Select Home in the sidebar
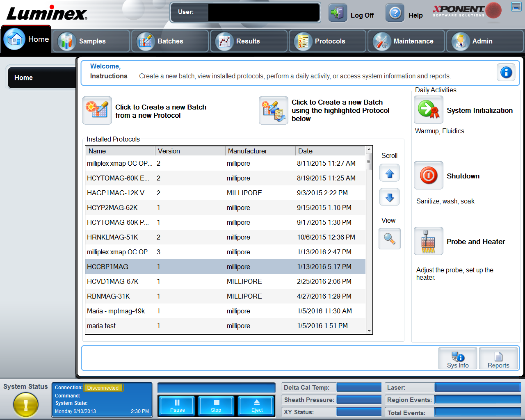The height and width of the screenshot is (420, 525). (41, 78)
